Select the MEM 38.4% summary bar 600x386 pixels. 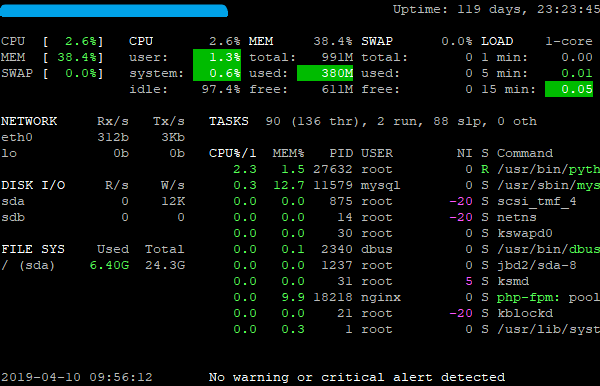click(52, 57)
